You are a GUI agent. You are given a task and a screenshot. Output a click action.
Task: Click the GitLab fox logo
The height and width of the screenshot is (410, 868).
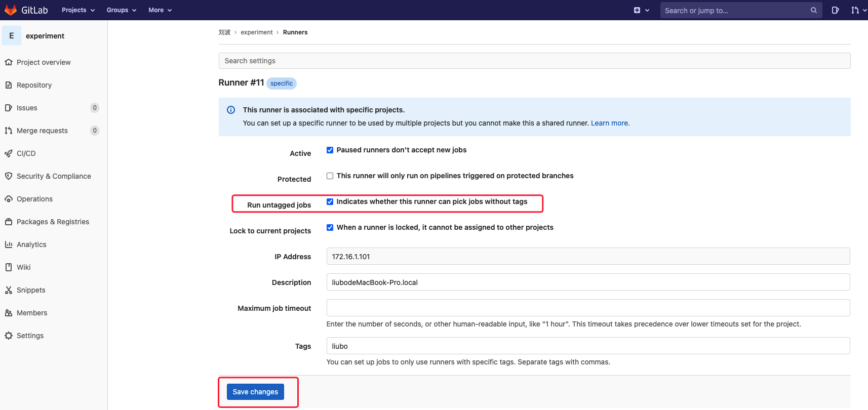(x=11, y=10)
